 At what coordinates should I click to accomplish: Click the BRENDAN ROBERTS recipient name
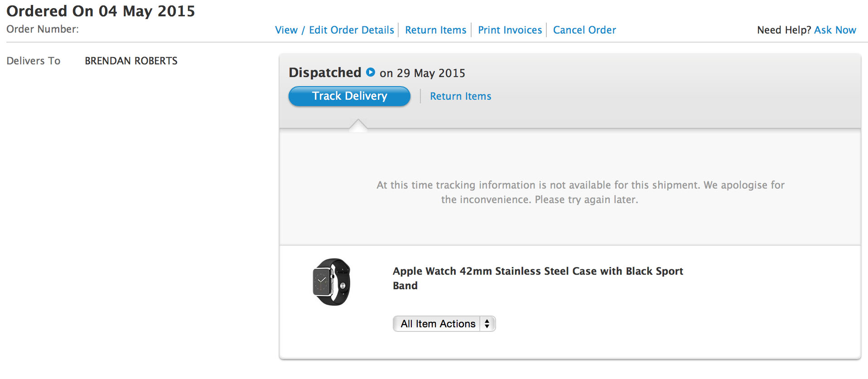pos(131,61)
